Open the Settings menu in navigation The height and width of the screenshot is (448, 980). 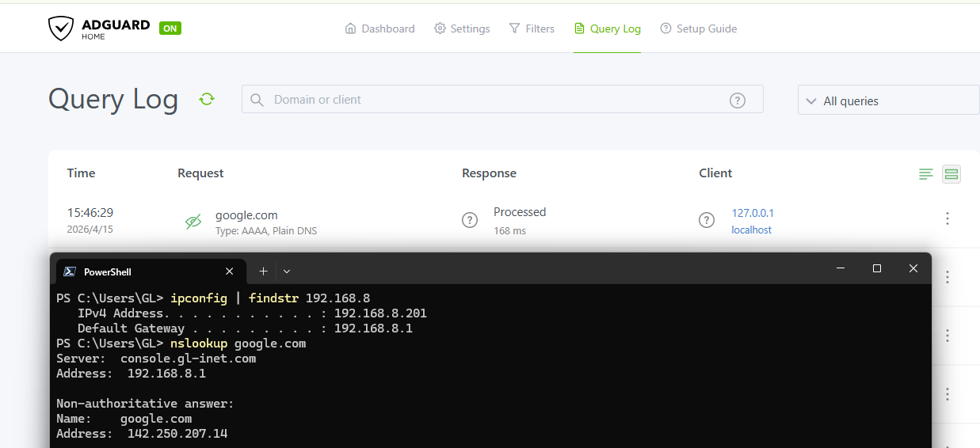(462, 28)
